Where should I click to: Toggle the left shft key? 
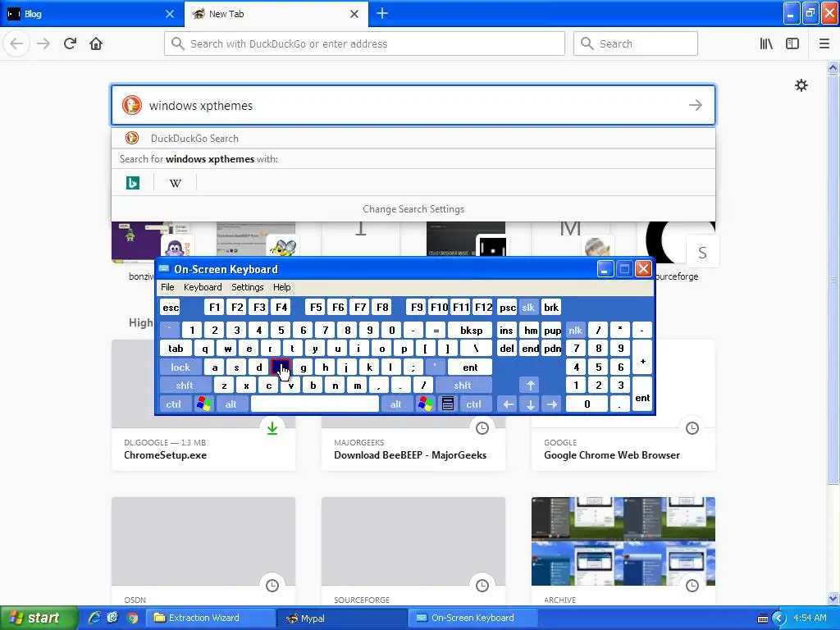click(185, 386)
